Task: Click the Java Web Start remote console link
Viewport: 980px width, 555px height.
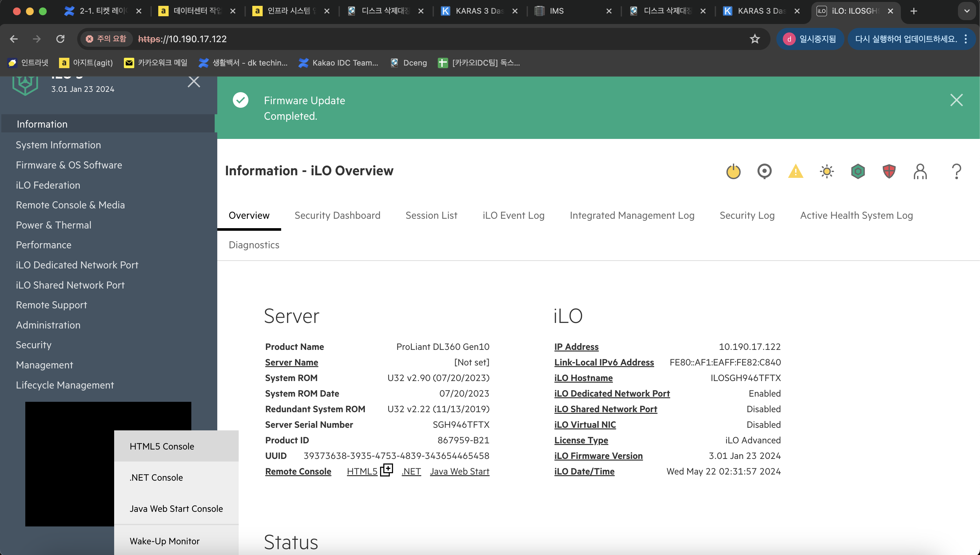Action: 460,472
